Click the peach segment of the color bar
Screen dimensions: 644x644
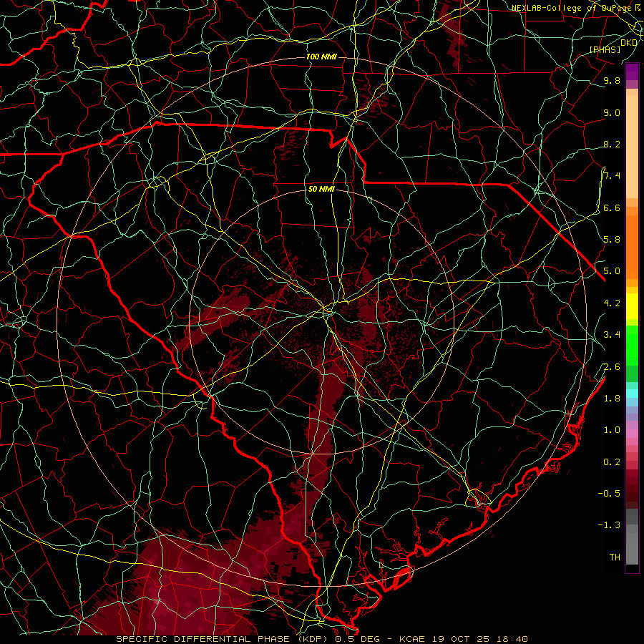[x=632, y=147]
